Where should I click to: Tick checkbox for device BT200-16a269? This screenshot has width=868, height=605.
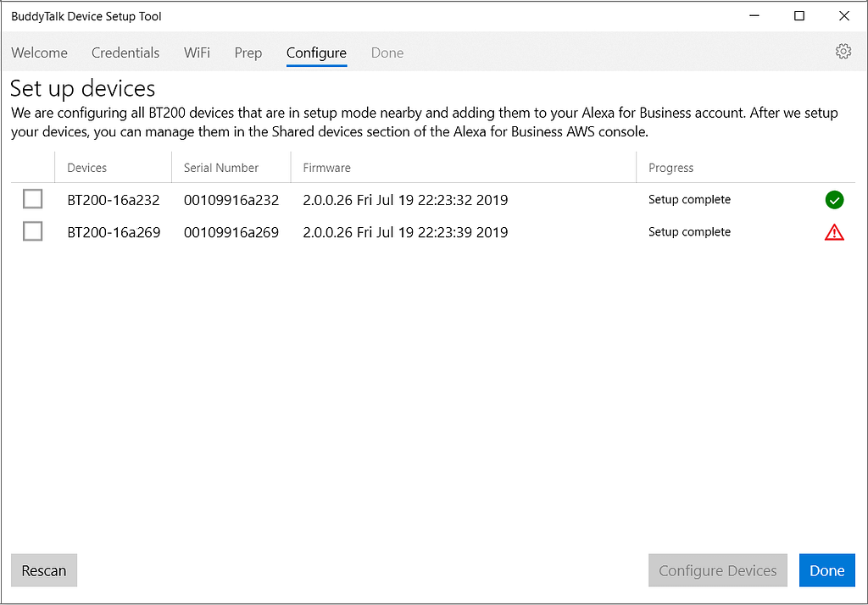(33, 231)
